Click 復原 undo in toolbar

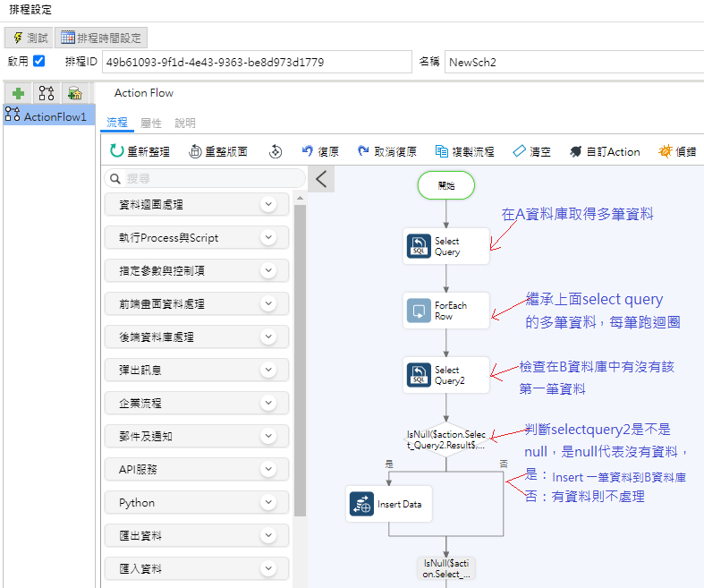320,151
